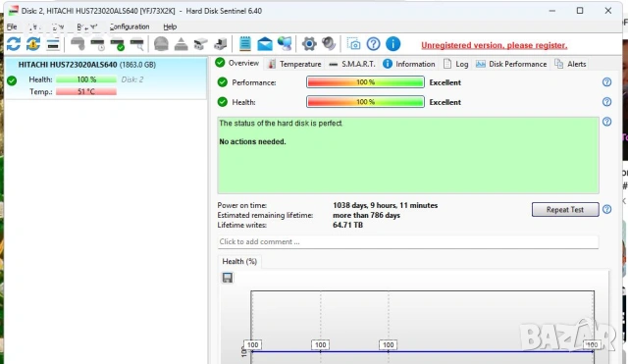628x364 pixels.
Task: Click the disk icon with magnifying glass
Action: 137,44
